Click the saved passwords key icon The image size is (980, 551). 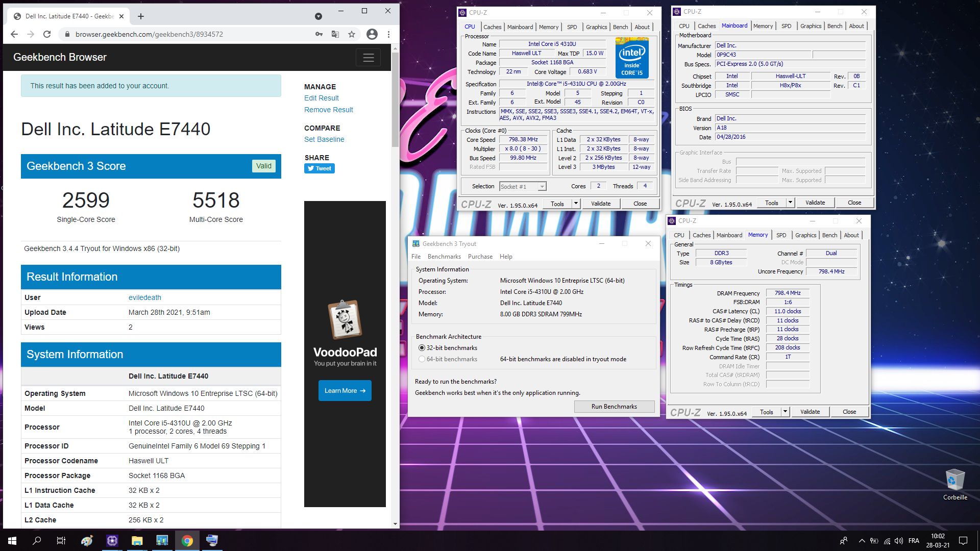coord(319,34)
